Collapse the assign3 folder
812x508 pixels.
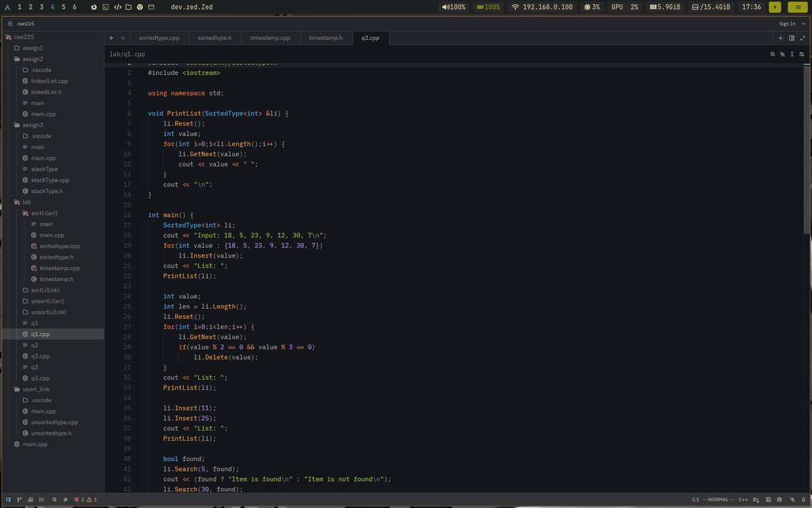click(52, 125)
